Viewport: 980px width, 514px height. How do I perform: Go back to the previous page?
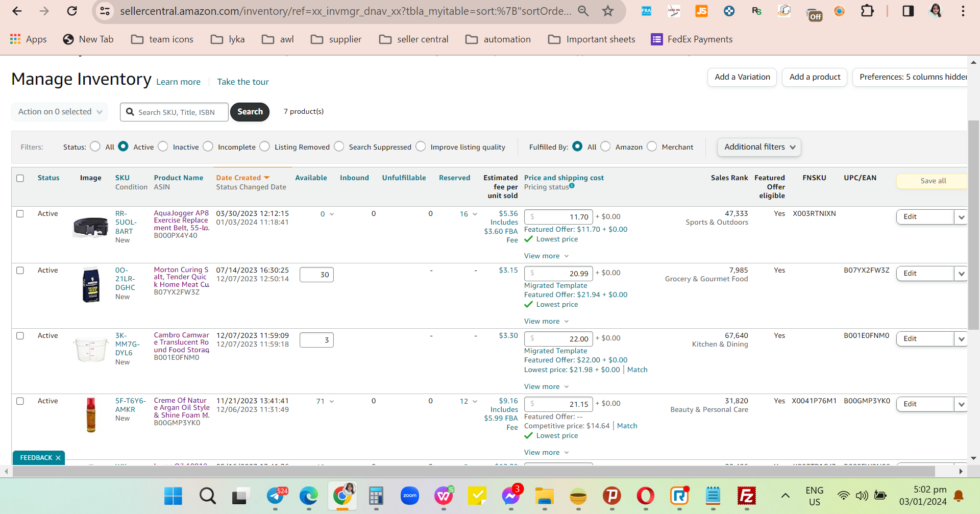point(17,11)
